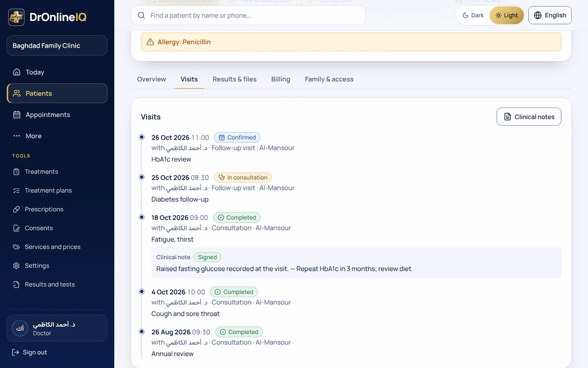Click the More ellipsis icon
This screenshot has height=368, width=588.
tap(17, 136)
